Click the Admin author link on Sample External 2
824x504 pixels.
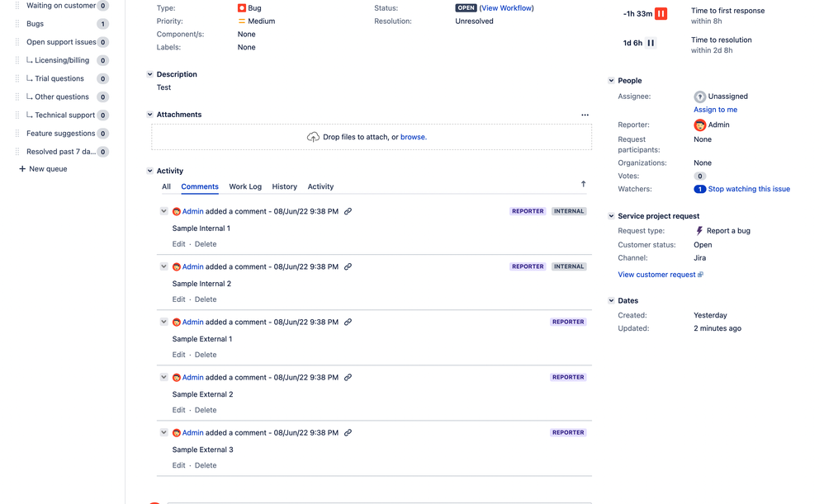[193, 378]
